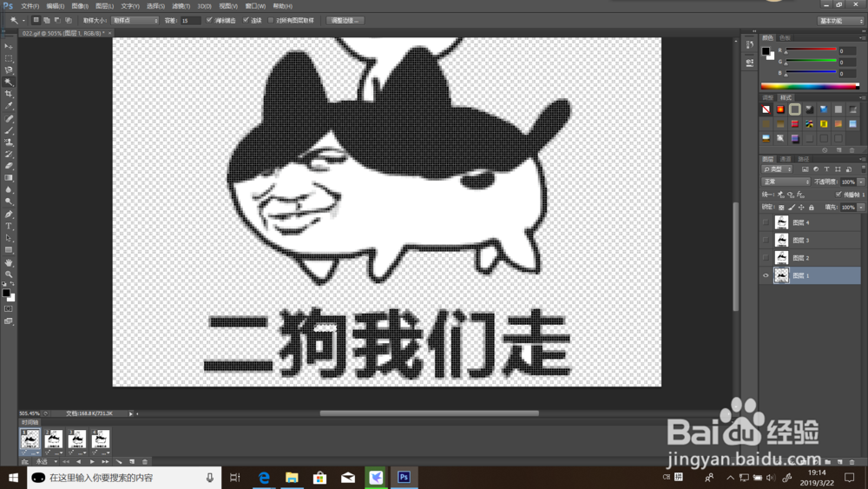This screenshot has width=868, height=489.
Task: Enable sample all layers checkbox (对所有图层取样)
Action: coord(271,20)
